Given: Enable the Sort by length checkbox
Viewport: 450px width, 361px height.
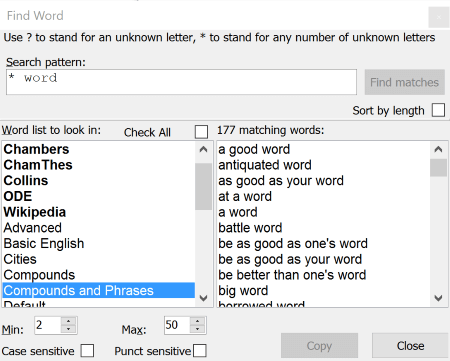Looking at the screenshot, I should [x=438, y=110].
